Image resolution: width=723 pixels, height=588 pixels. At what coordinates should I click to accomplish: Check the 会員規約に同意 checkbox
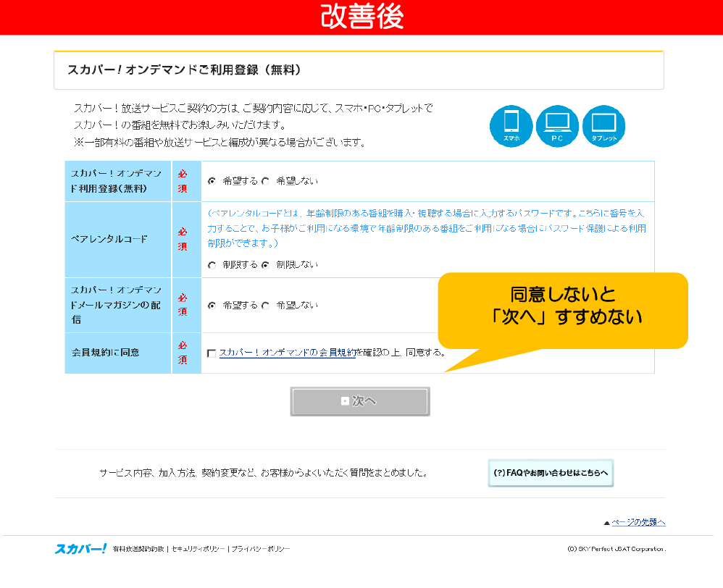[212, 353]
